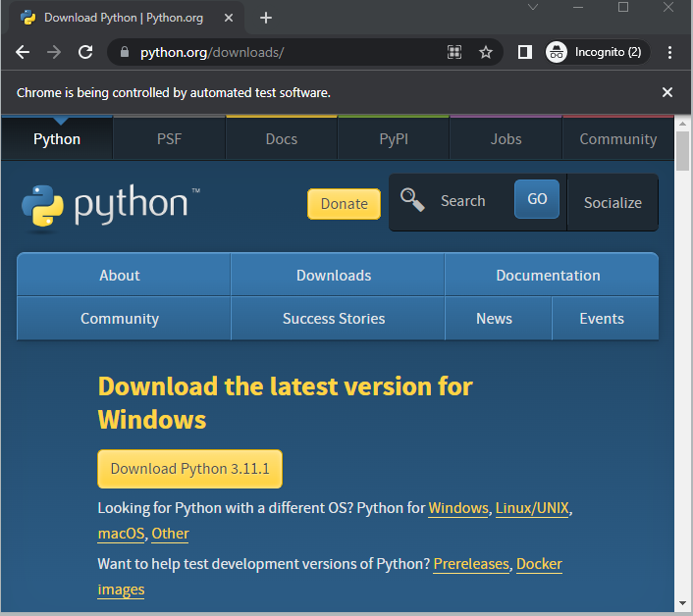The image size is (693, 616).
Task: Click the padlock site info icon
Action: click(x=125, y=52)
